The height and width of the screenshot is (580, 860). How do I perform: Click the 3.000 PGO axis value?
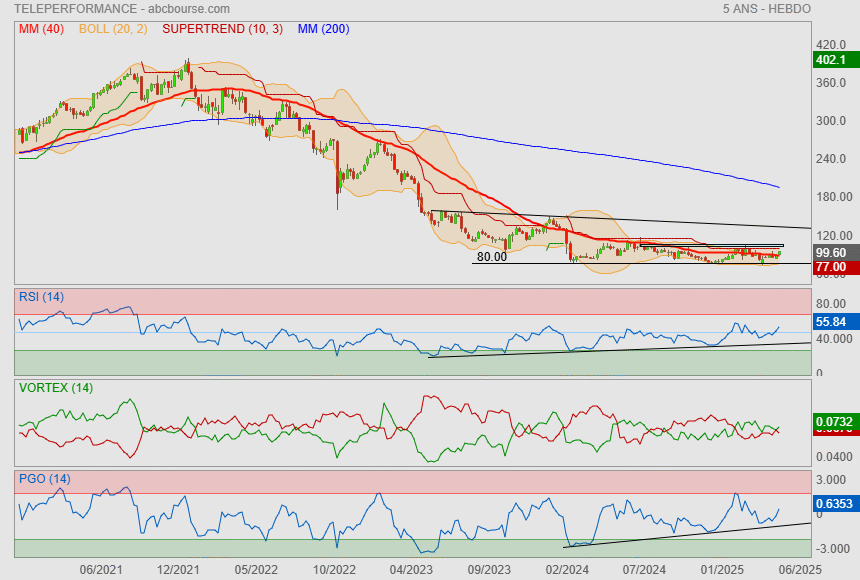pos(831,480)
